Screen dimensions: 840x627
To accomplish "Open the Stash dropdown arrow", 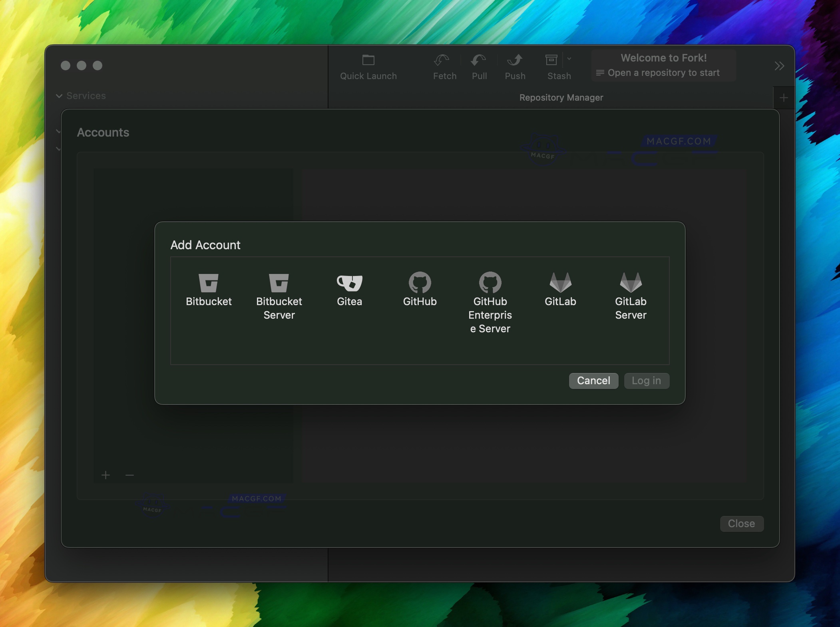I will [569, 59].
